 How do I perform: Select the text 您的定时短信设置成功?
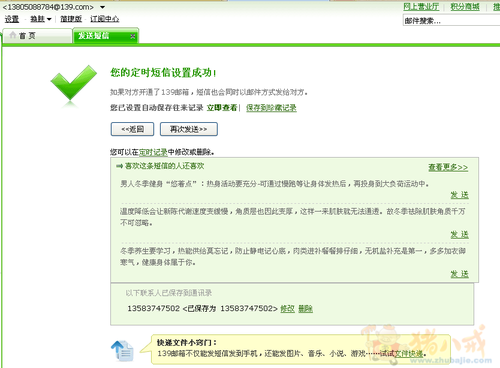[x=163, y=72]
